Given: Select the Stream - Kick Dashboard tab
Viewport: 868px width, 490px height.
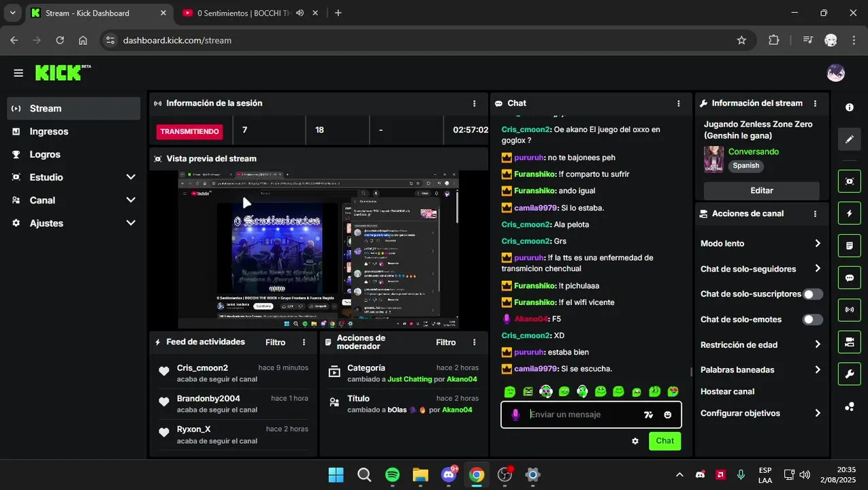Looking at the screenshot, I should [x=95, y=13].
